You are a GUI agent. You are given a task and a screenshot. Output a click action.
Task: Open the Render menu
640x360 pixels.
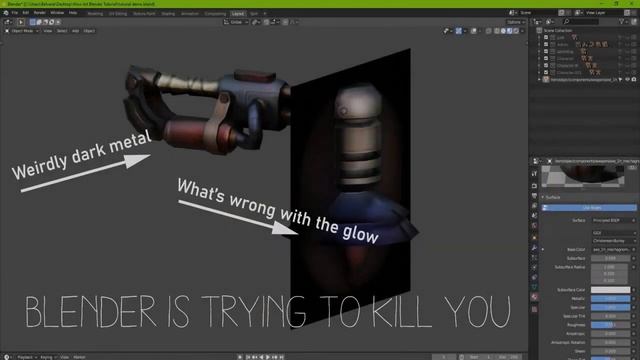tap(40, 13)
